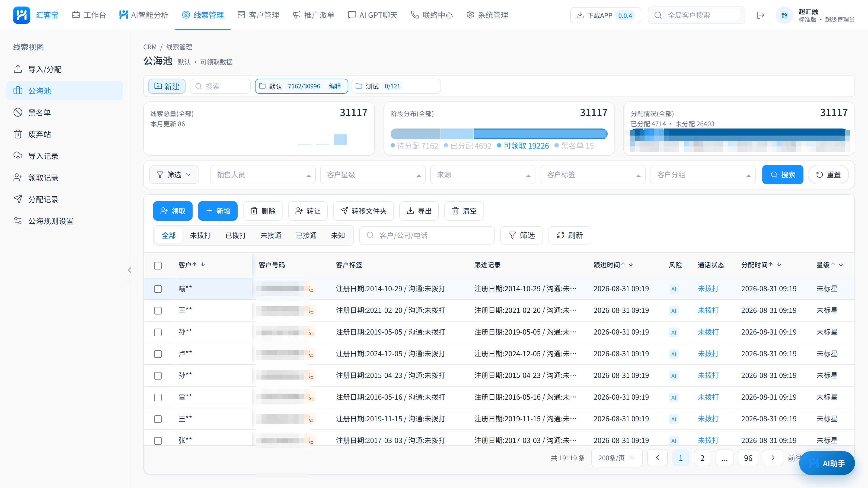Image resolution: width=868 pixels, height=488 pixels.
Task: Sort 客户 column ascending with the up arrow
Action: tap(195, 265)
